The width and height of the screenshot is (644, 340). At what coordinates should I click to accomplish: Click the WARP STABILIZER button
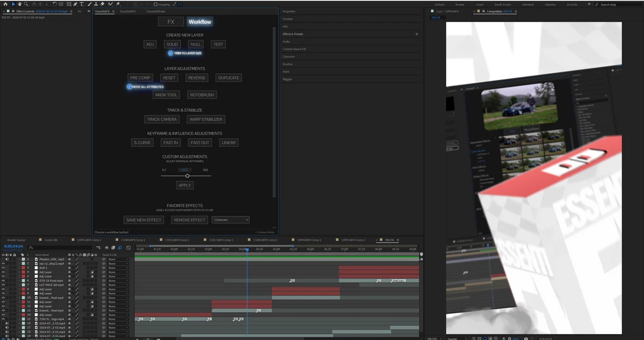[x=205, y=120]
